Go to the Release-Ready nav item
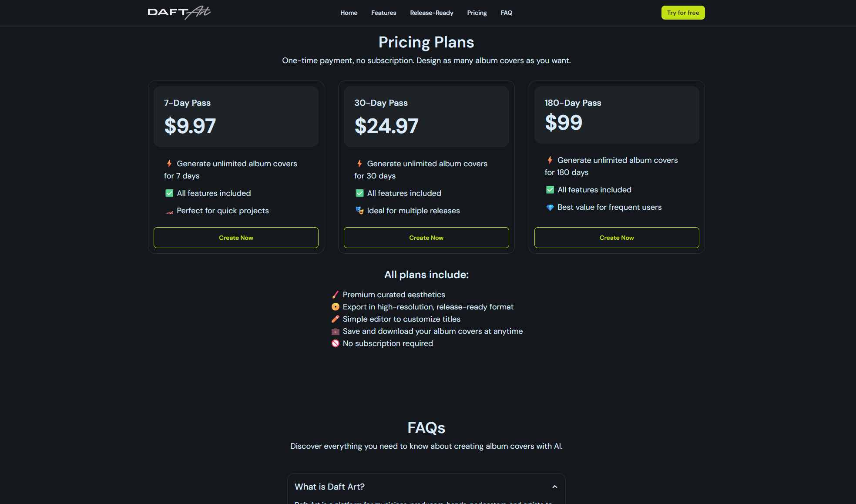Viewport: 856px width, 504px height. (x=431, y=13)
